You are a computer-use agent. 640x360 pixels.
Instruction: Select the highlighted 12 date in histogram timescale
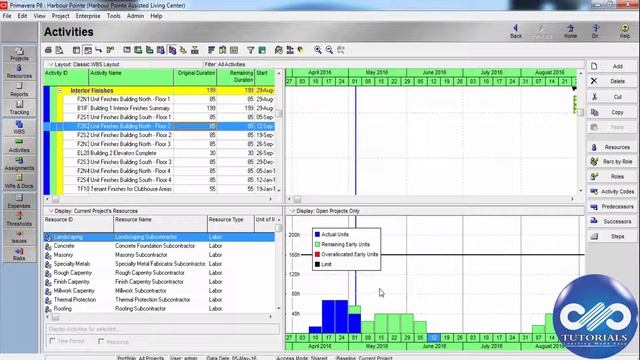coord(433,338)
